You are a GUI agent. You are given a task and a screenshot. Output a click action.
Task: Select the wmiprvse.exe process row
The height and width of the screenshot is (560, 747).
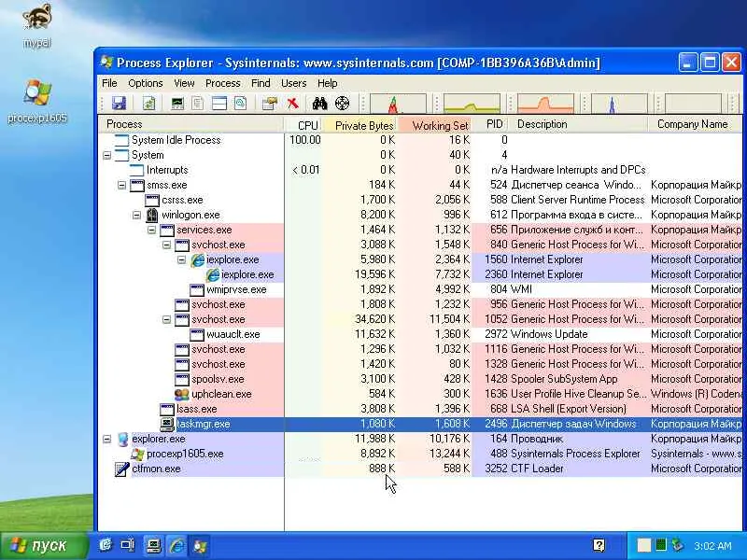click(420, 289)
